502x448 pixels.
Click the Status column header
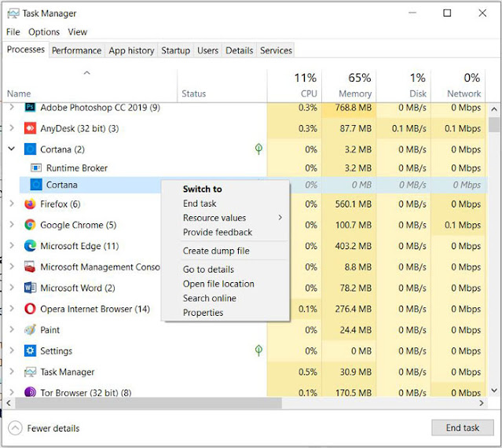pyautogui.click(x=222, y=86)
